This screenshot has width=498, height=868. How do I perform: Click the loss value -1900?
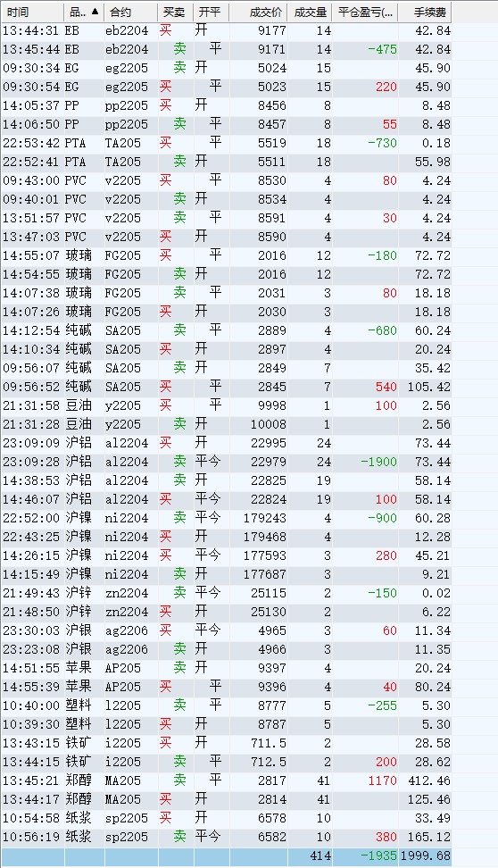point(378,463)
